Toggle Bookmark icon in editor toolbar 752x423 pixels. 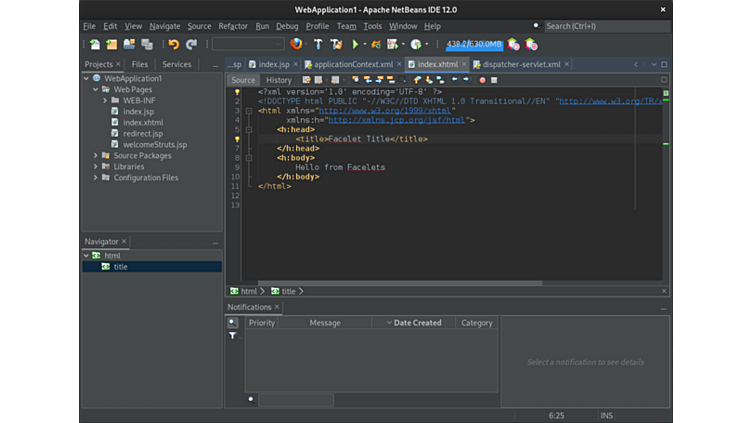point(441,80)
